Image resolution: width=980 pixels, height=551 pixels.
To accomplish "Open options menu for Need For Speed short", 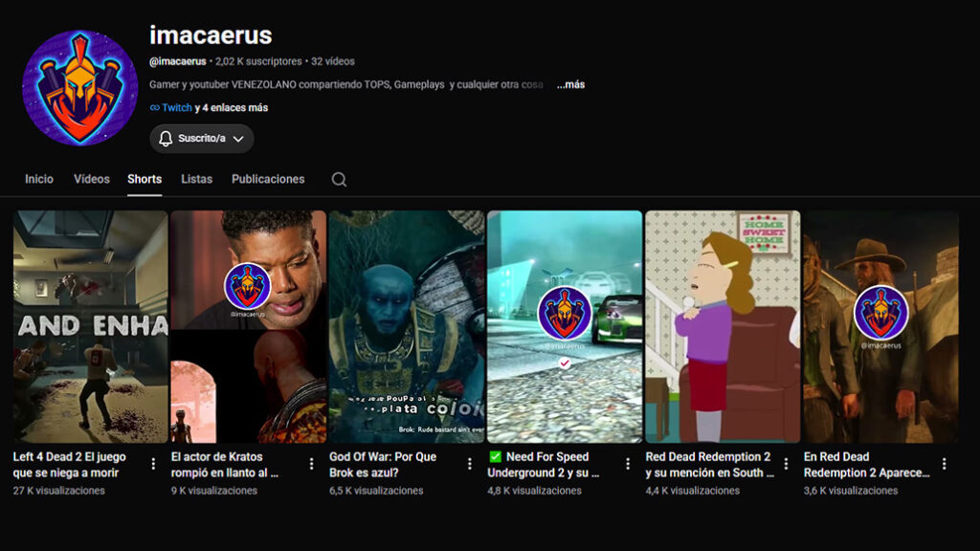I will point(628,464).
